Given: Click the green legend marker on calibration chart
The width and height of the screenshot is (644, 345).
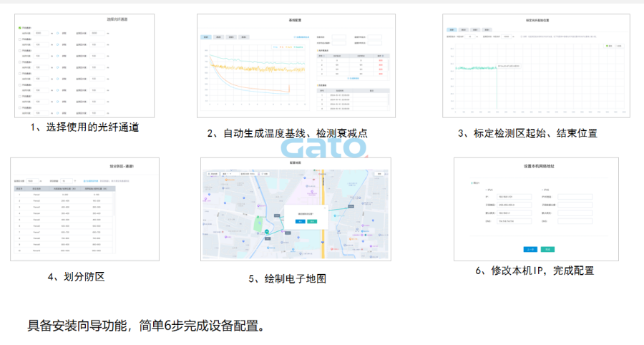Looking at the screenshot, I should pyautogui.click(x=607, y=46).
